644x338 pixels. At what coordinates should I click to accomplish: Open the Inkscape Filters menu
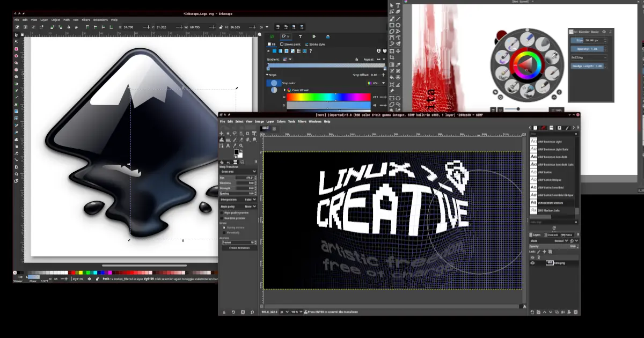click(86, 20)
